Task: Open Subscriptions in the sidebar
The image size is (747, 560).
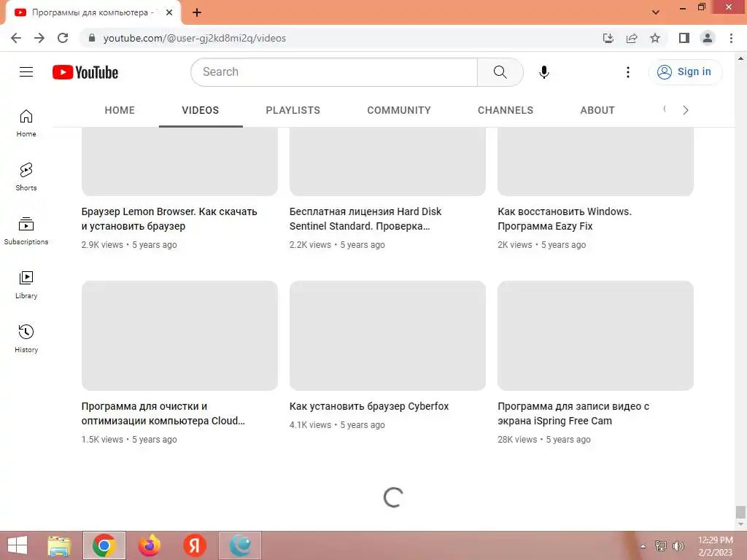Action: pyautogui.click(x=26, y=231)
